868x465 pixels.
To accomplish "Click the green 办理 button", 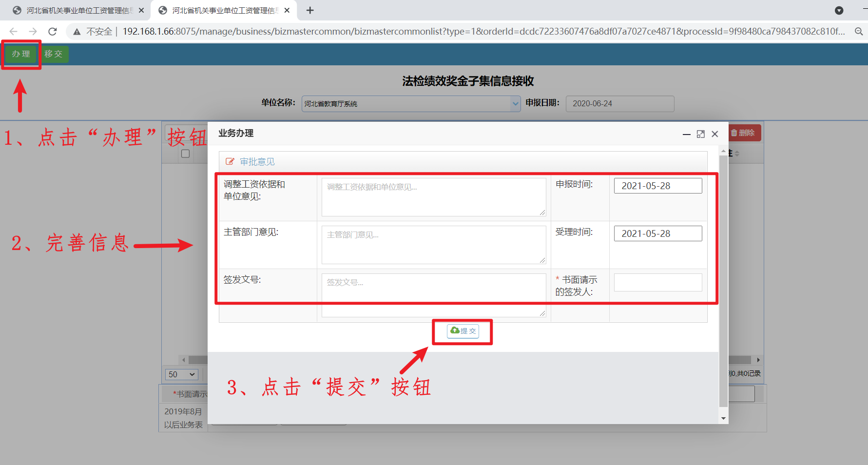I will (21, 54).
